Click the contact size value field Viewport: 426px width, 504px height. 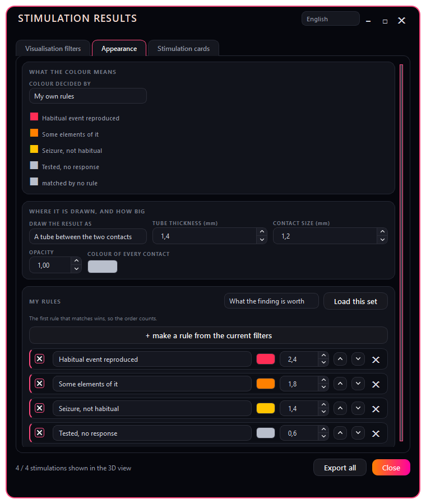(x=325, y=236)
